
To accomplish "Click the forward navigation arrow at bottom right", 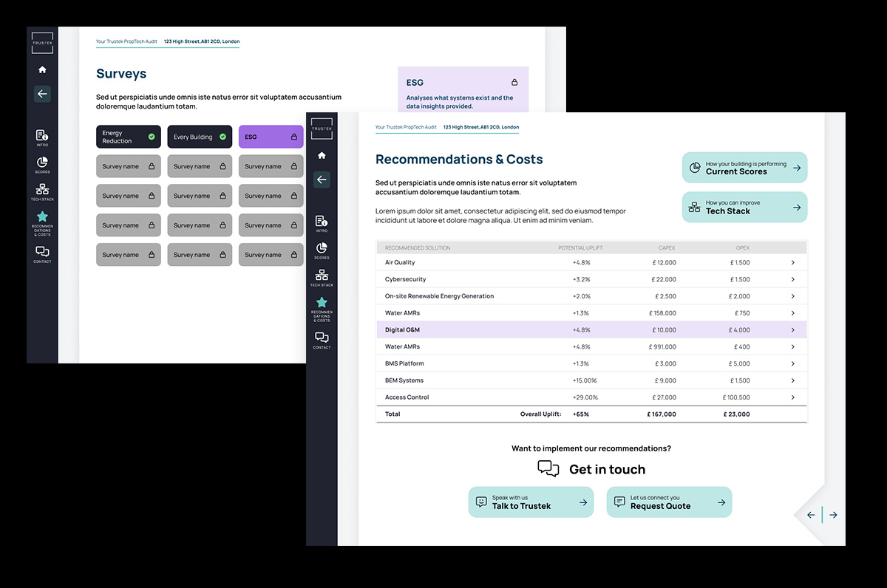I will click(x=834, y=514).
